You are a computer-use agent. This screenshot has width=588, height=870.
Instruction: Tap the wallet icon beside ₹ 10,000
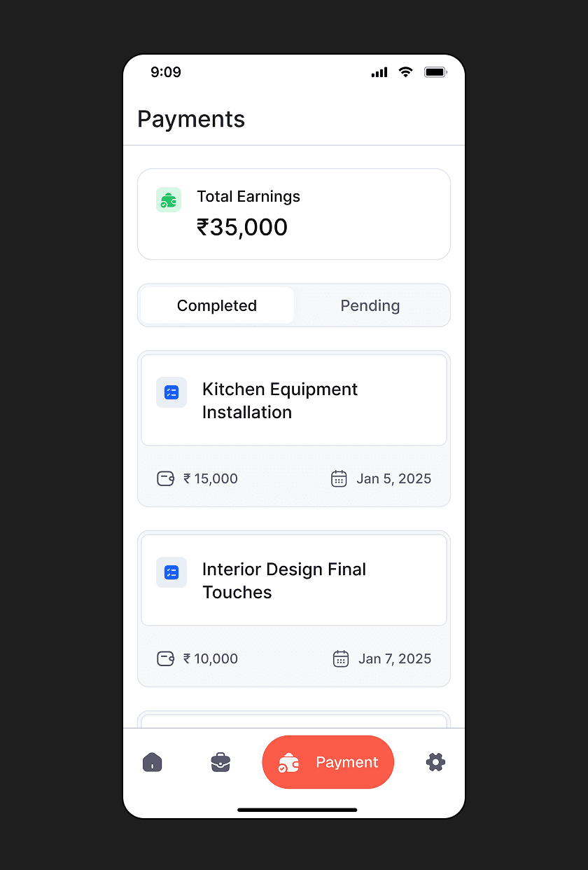(165, 659)
